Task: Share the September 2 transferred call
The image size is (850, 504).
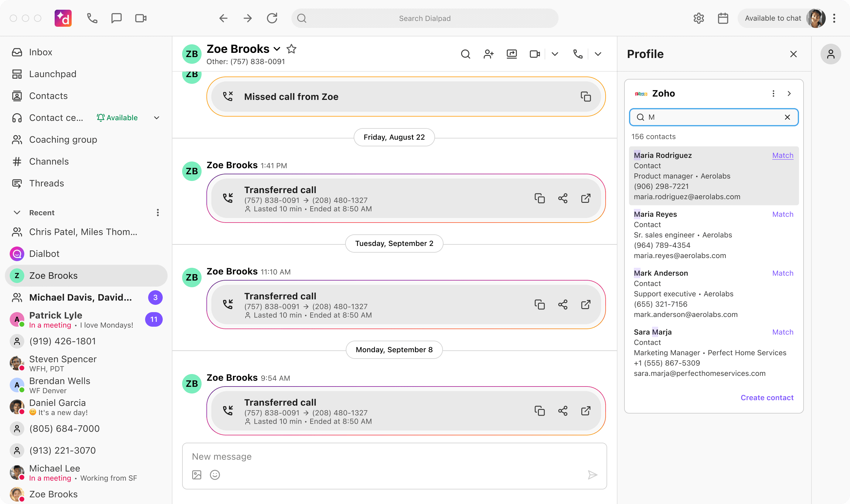Action: tap(562, 305)
